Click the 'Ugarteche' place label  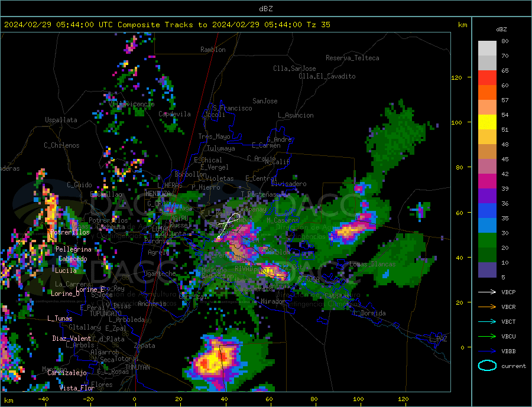coord(160,273)
